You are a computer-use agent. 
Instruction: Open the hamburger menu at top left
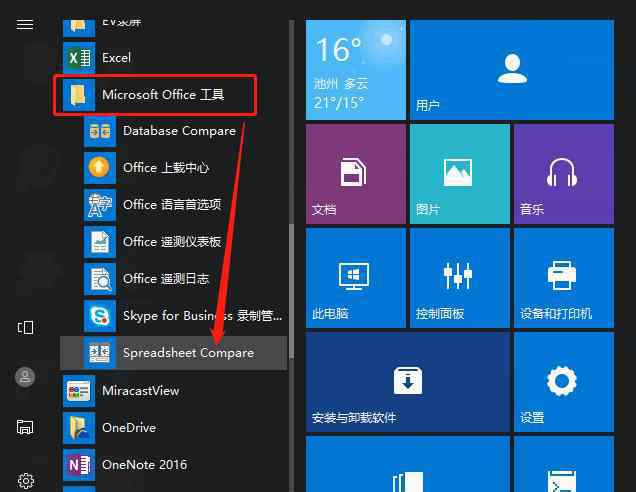tap(25, 24)
